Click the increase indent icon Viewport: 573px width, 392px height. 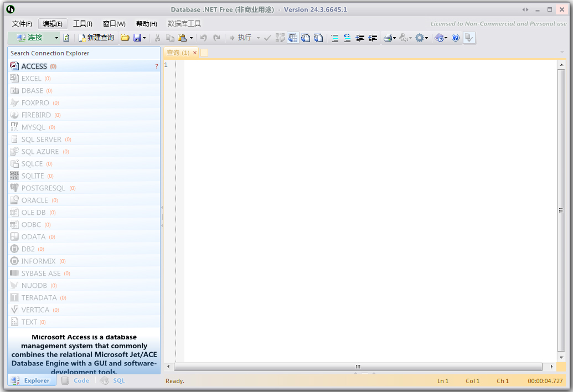tap(373, 38)
